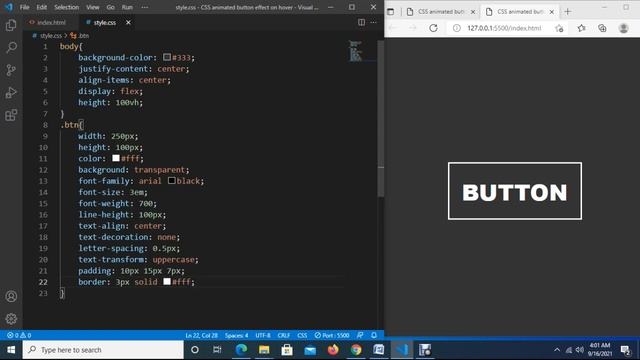This screenshot has width=640, height=360.
Task: Open Source Control view
Action: [x=11, y=70]
